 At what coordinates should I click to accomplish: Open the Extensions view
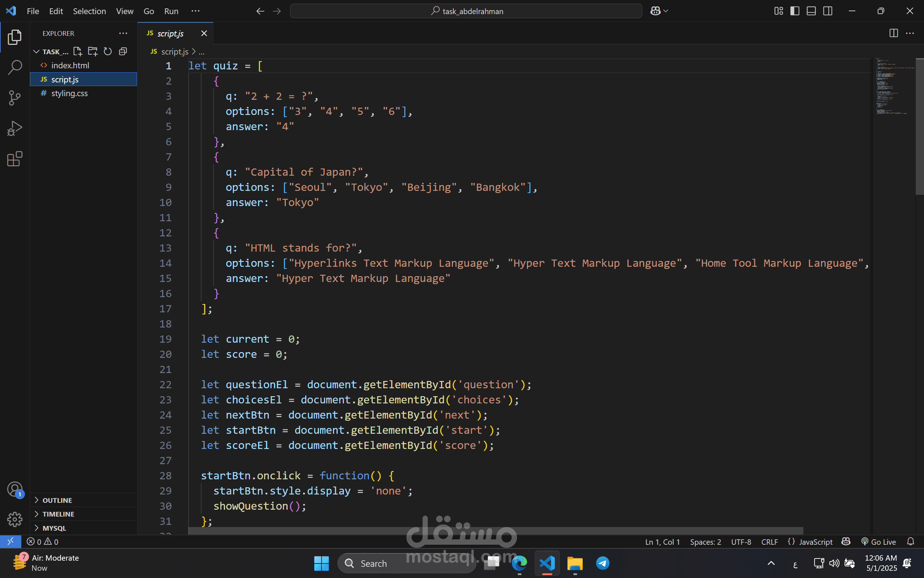(x=14, y=159)
